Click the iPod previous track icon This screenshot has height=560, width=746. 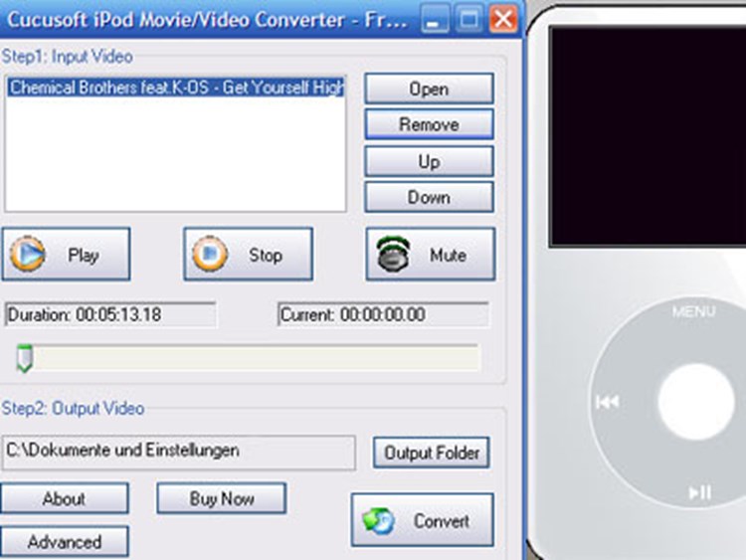(608, 402)
